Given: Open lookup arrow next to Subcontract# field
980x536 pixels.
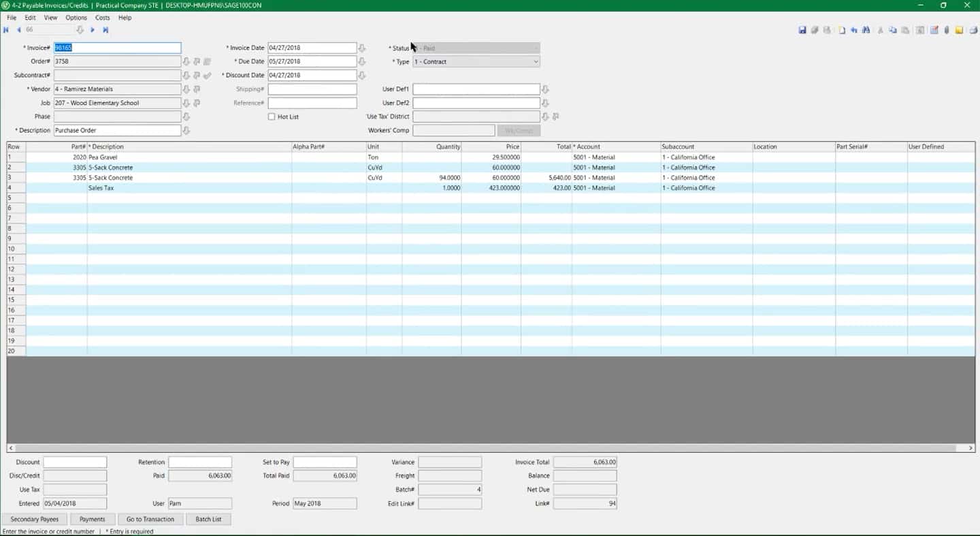Looking at the screenshot, I should [x=186, y=76].
